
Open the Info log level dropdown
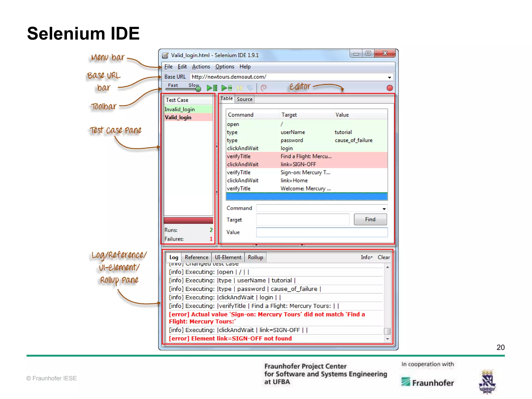pyautogui.click(x=367, y=257)
